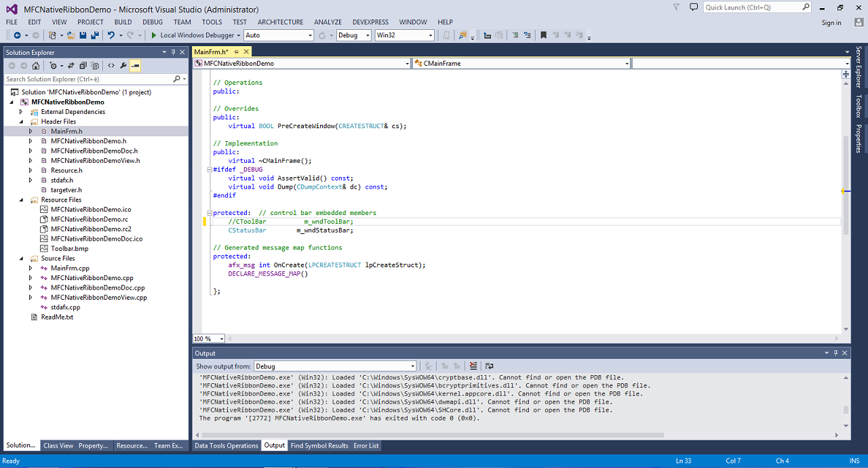Open the Properties side tab
The height and width of the screenshot is (468, 868).
point(859,138)
